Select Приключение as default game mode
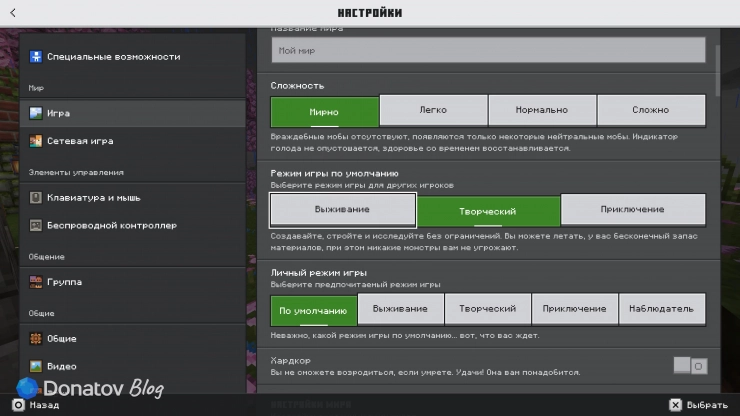This screenshot has width=740, height=416. click(632, 209)
